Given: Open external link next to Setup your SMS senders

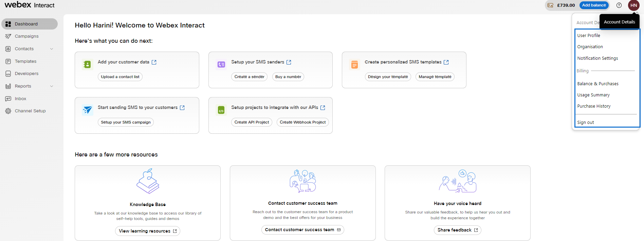Looking at the screenshot, I should [289, 62].
